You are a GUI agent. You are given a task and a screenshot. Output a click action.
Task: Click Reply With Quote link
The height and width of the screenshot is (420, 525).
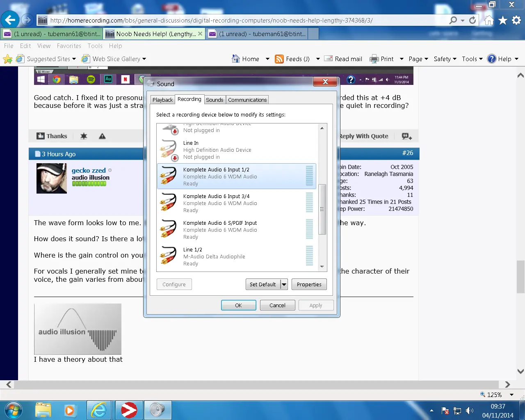click(x=363, y=136)
